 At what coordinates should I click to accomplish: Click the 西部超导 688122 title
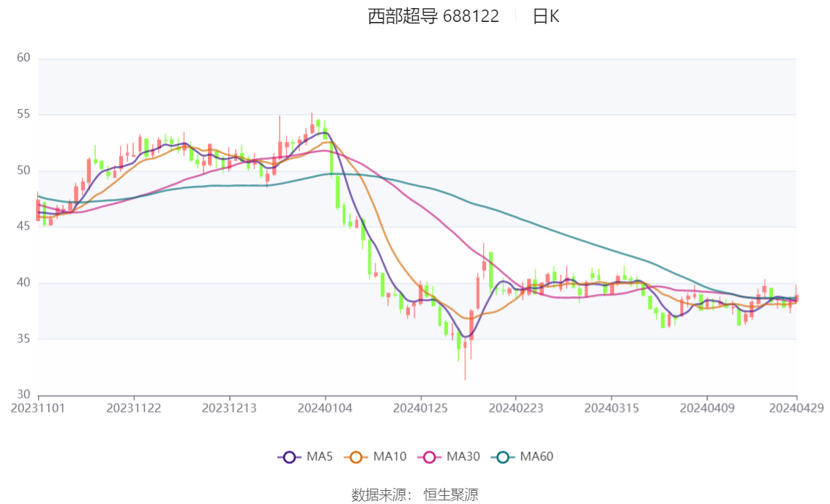point(433,16)
